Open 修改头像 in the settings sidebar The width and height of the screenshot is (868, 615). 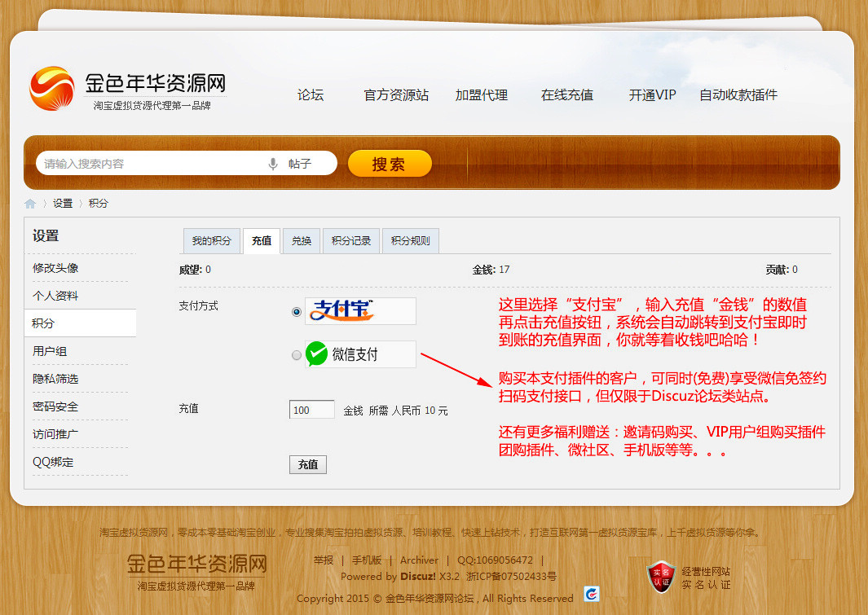55,268
